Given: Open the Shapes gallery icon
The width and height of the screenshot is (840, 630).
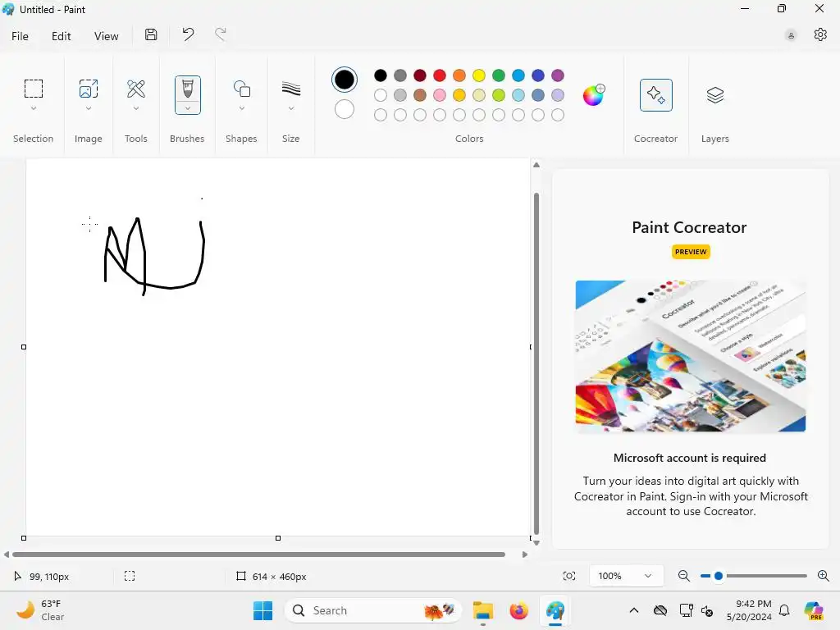Looking at the screenshot, I should (242, 89).
